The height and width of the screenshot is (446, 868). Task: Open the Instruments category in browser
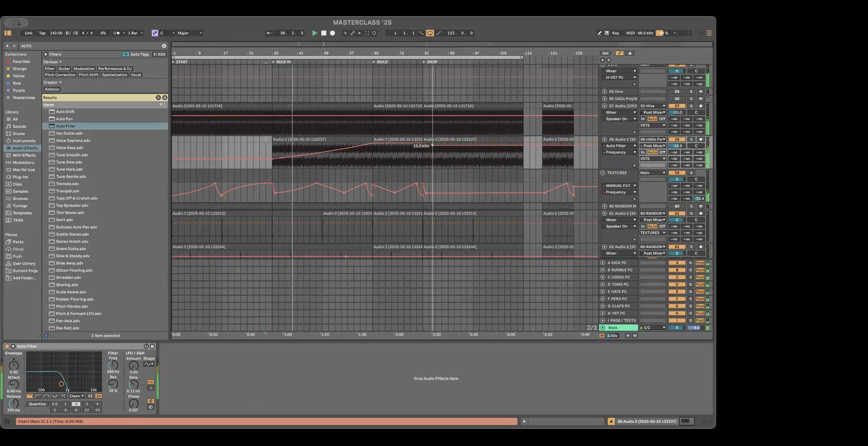pos(24,141)
